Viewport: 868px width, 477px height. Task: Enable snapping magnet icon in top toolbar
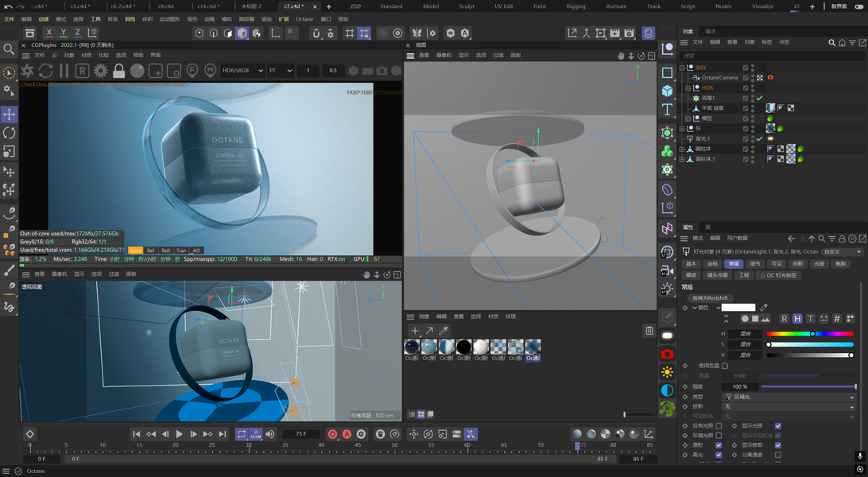tap(316, 33)
